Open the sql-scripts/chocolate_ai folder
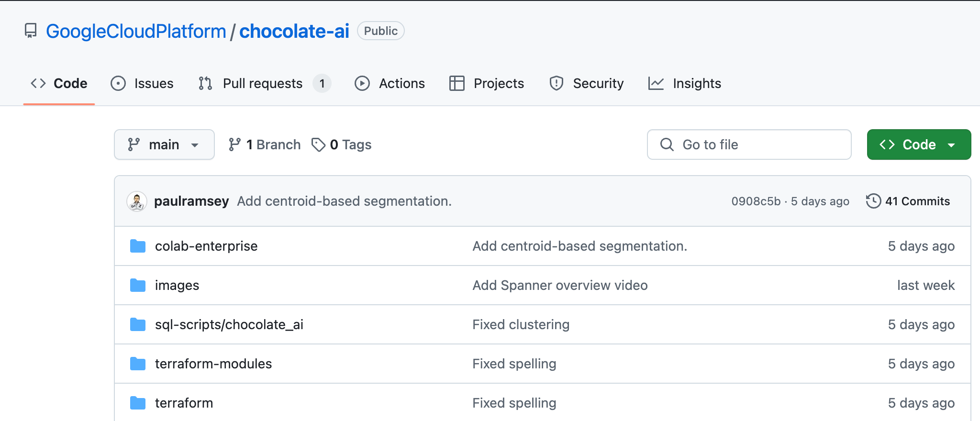 [229, 324]
